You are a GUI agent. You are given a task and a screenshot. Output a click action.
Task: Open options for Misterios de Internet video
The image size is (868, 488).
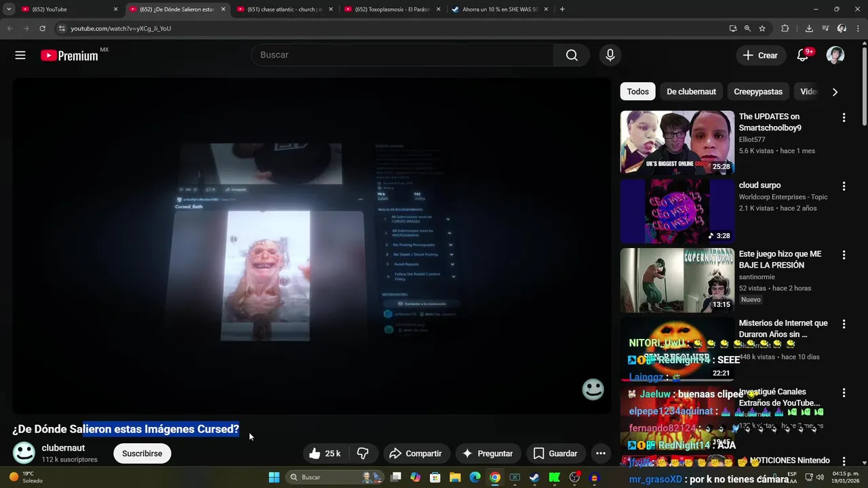pos(844,324)
